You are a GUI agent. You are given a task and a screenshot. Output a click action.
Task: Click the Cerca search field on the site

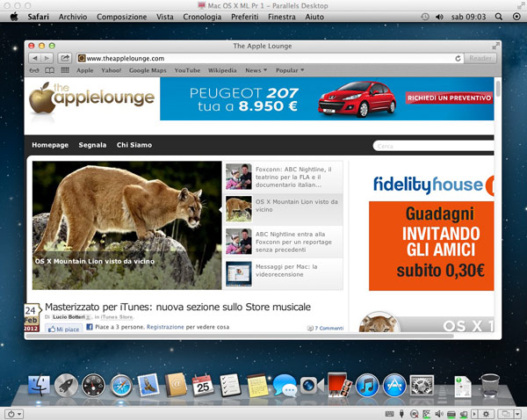point(434,146)
